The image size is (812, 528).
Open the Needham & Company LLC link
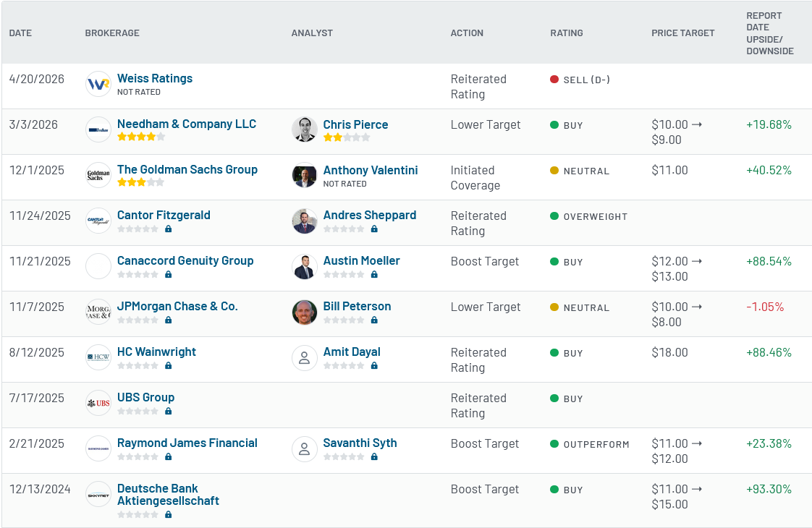[x=187, y=124]
